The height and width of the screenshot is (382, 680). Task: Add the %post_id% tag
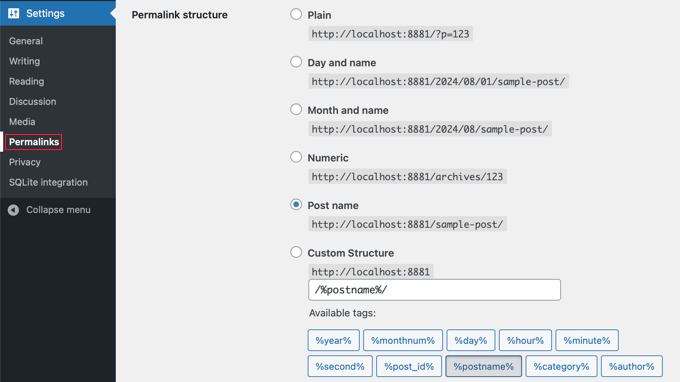pyautogui.click(x=409, y=366)
